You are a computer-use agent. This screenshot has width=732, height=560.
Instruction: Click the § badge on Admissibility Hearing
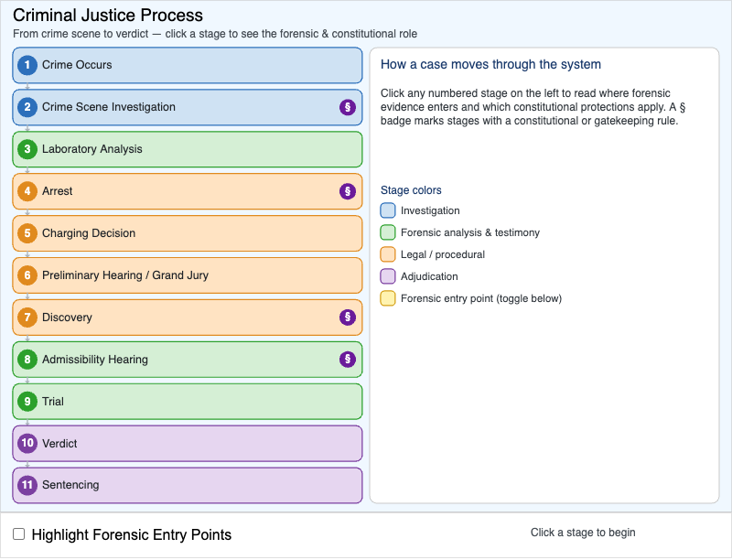tap(348, 359)
